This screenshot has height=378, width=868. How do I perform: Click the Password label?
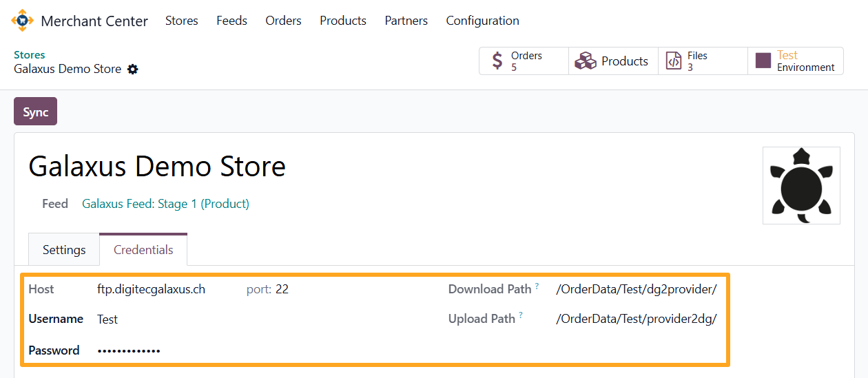(x=54, y=350)
